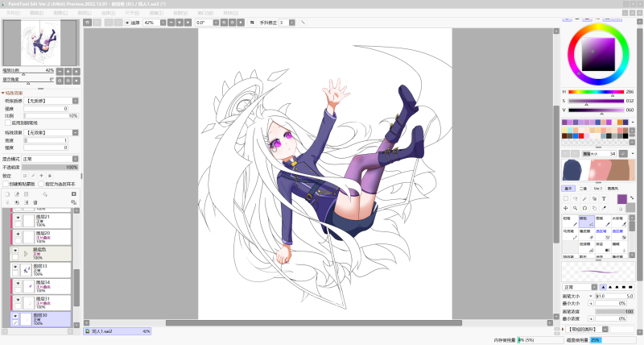Select the 马克笔 marker brush tool
This screenshot has height=345, width=644.
(x=569, y=233)
